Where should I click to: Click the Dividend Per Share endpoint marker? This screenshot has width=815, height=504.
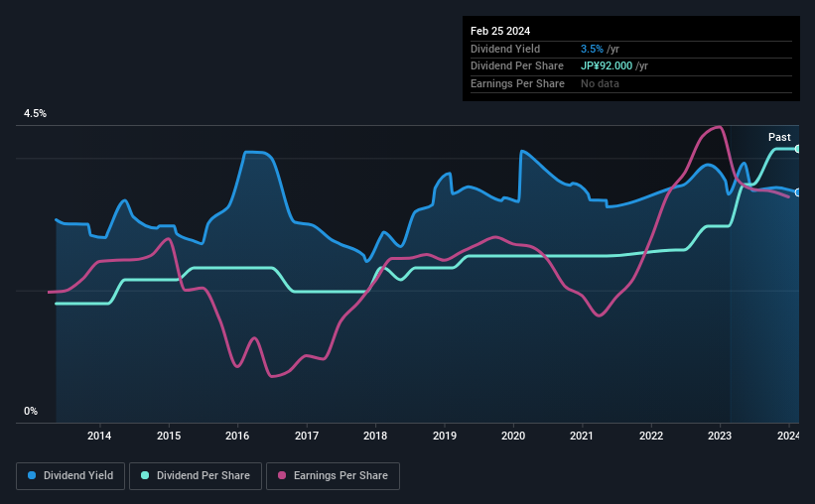pos(798,149)
